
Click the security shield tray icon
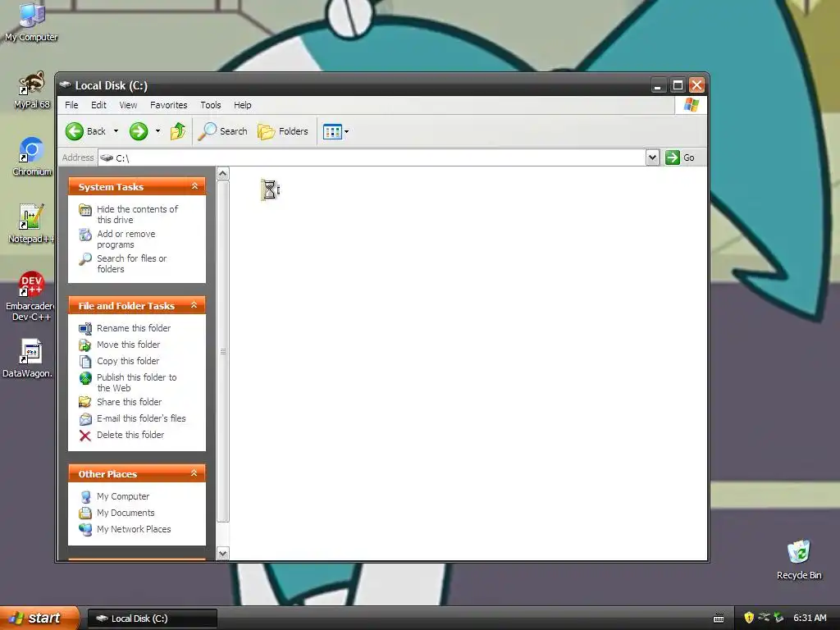pos(749,618)
